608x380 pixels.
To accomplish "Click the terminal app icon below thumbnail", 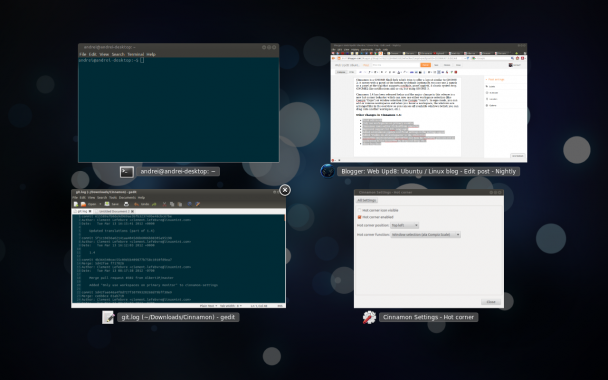I will coord(126,172).
